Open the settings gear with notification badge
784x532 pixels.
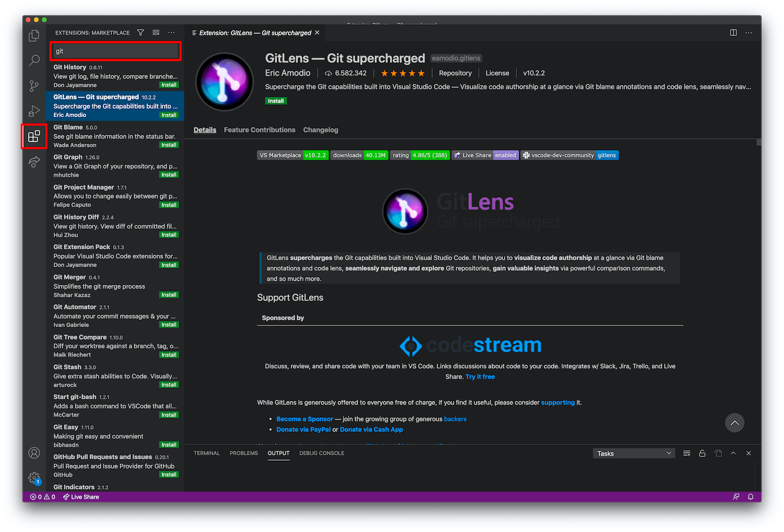[34, 479]
